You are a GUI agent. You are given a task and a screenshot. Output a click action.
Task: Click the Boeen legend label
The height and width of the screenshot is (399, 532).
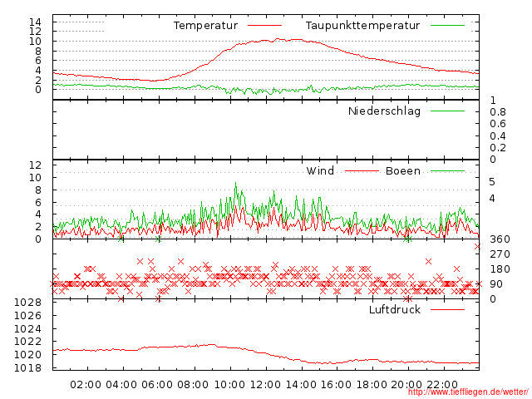pos(403,170)
